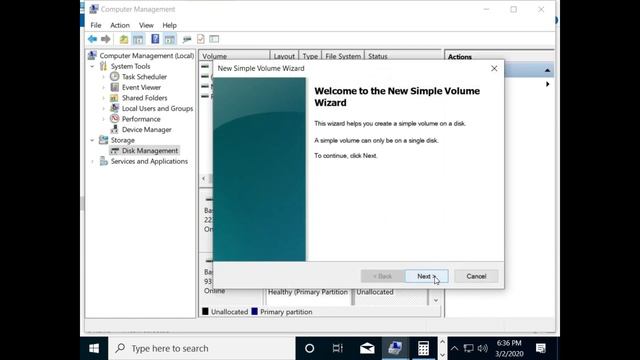Select the Unallocated disk space block
The height and width of the screenshot is (360, 640).
click(391, 296)
